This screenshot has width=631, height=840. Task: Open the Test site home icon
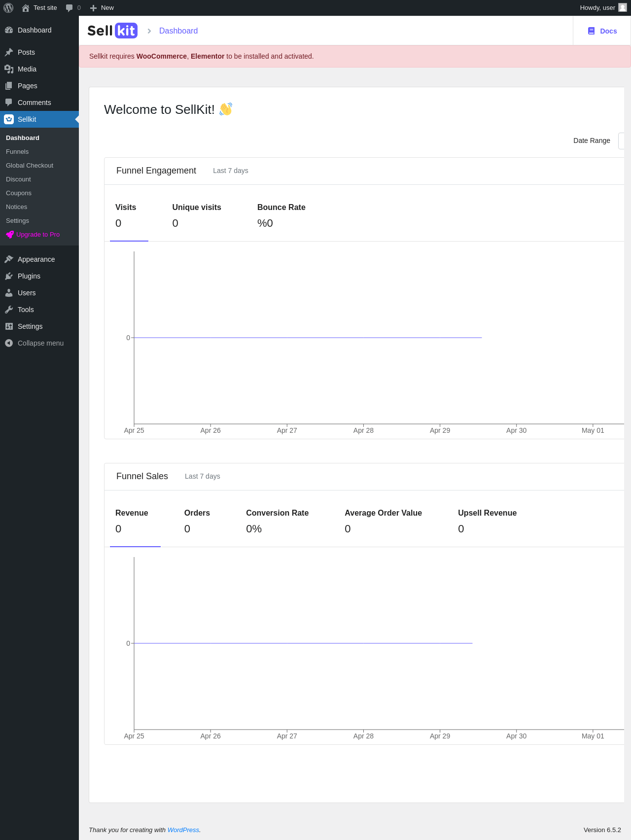point(26,8)
